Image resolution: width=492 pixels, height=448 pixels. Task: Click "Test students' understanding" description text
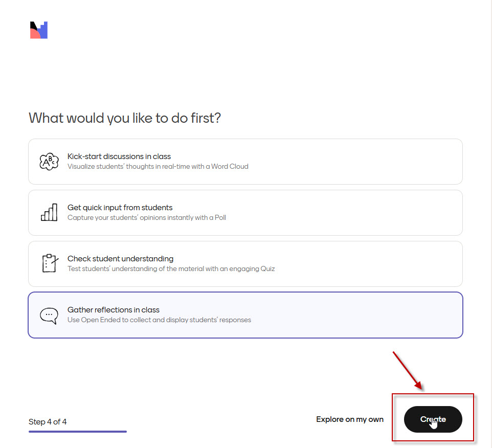(x=171, y=268)
